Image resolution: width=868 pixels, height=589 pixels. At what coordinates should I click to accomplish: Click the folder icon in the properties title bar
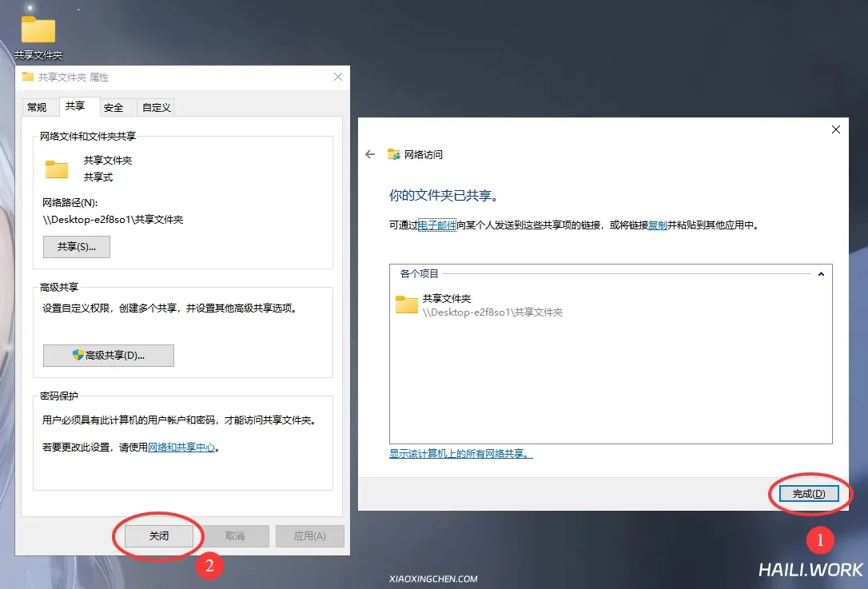pos(28,77)
